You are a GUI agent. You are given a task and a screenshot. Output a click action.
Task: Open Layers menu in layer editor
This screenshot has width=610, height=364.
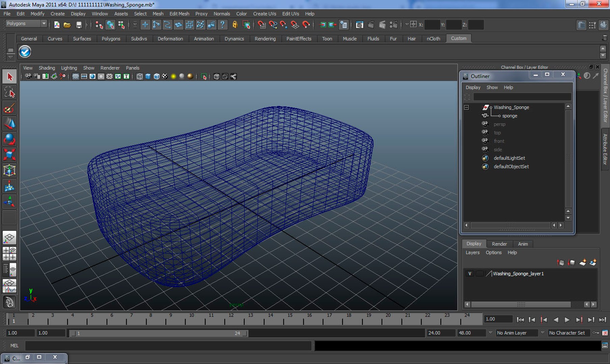pos(472,252)
